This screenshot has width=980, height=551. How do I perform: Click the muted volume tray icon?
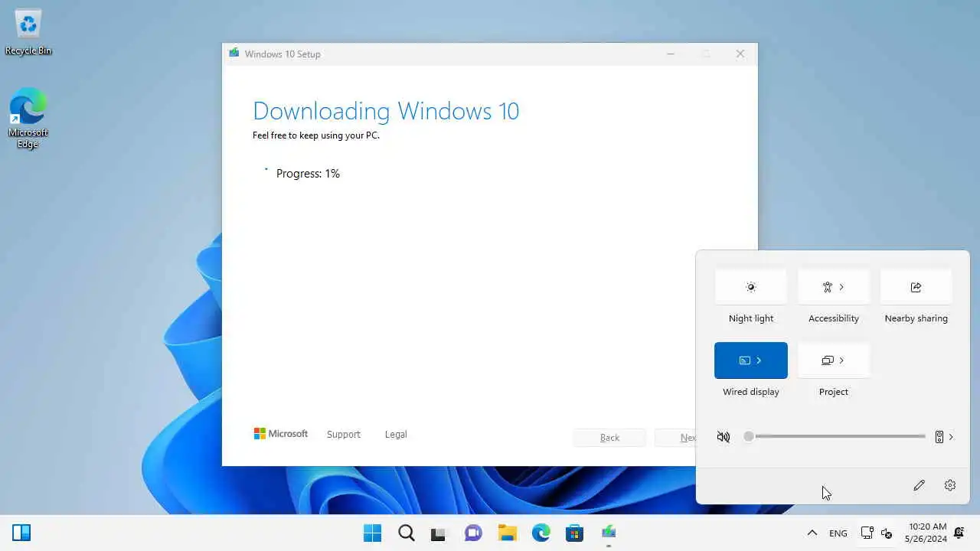pyautogui.click(x=887, y=533)
